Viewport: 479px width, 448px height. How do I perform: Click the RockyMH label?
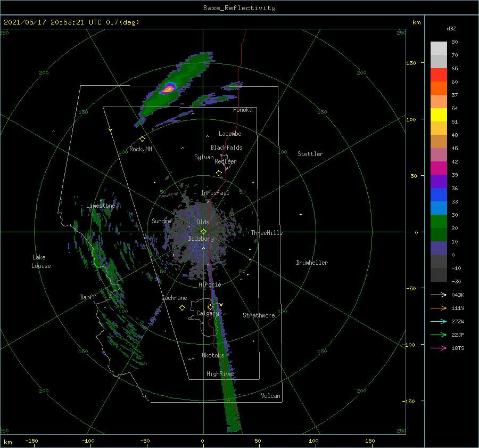(141, 149)
